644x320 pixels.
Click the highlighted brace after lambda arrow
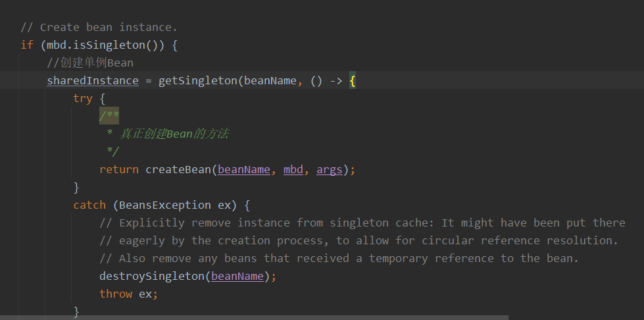point(353,81)
